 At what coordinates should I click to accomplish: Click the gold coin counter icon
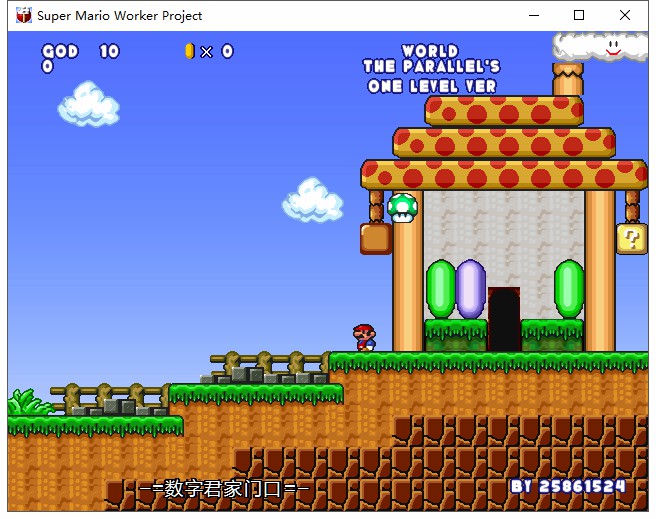tap(190, 51)
